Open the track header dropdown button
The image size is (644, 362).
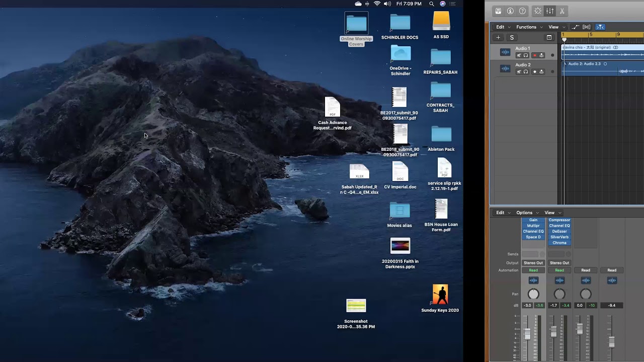point(549,37)
